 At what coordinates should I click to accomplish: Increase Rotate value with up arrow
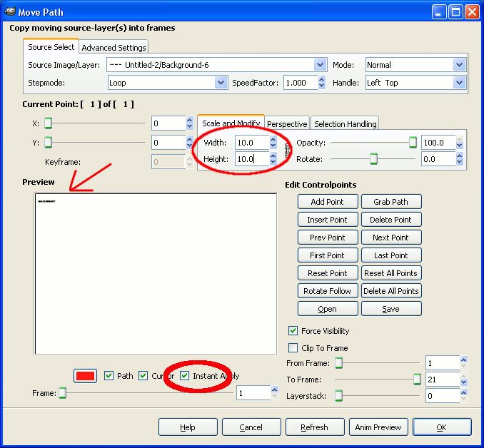tap(459, 156)
